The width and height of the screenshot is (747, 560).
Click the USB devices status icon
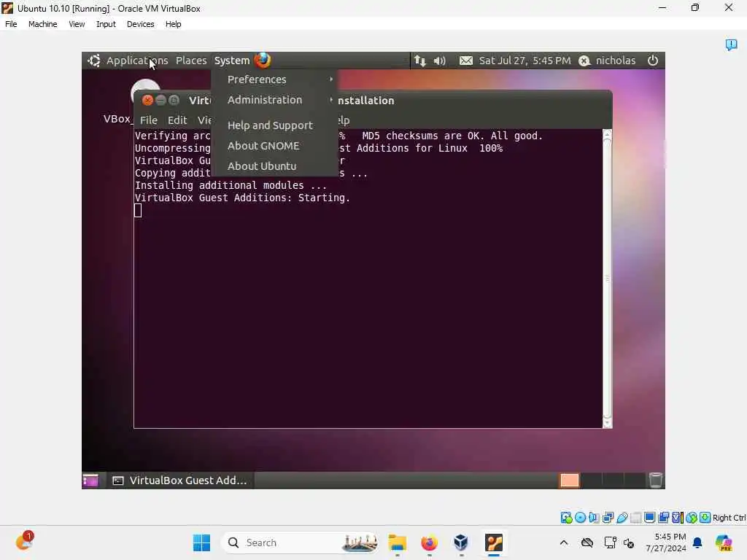tap(622, 518)
